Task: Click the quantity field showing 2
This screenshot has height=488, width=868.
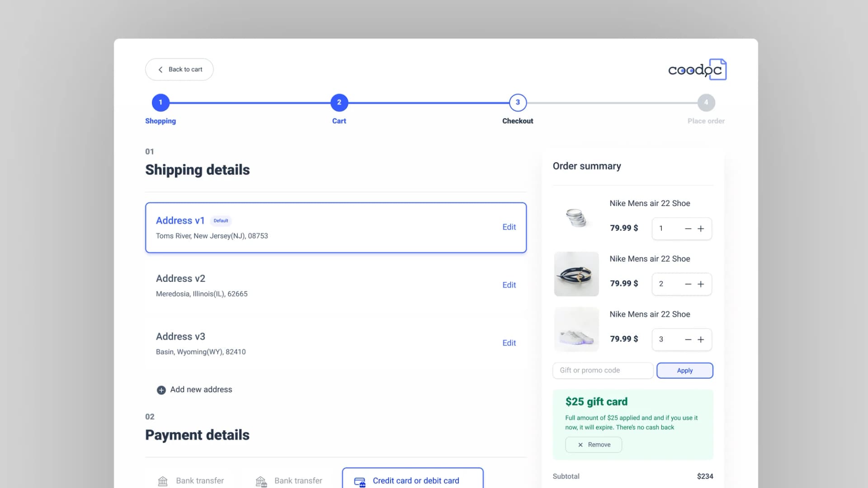Action: (682, 284)
